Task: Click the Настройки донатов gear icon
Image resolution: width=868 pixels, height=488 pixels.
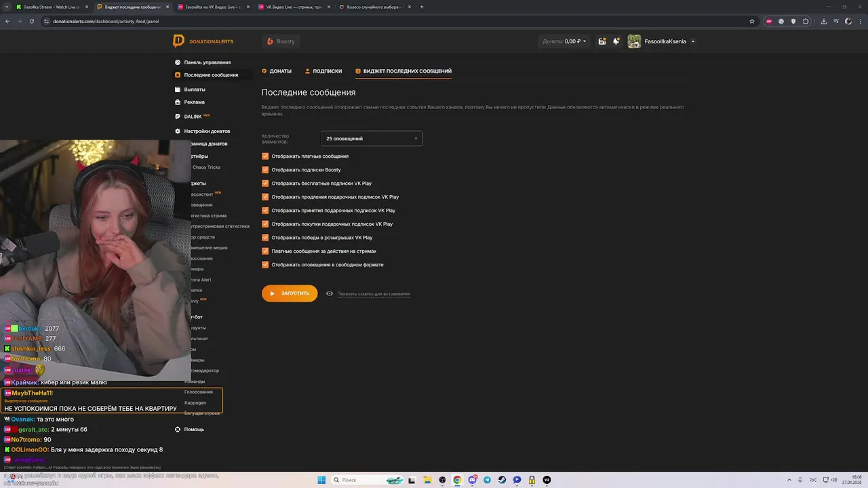Action: (178, 131)
